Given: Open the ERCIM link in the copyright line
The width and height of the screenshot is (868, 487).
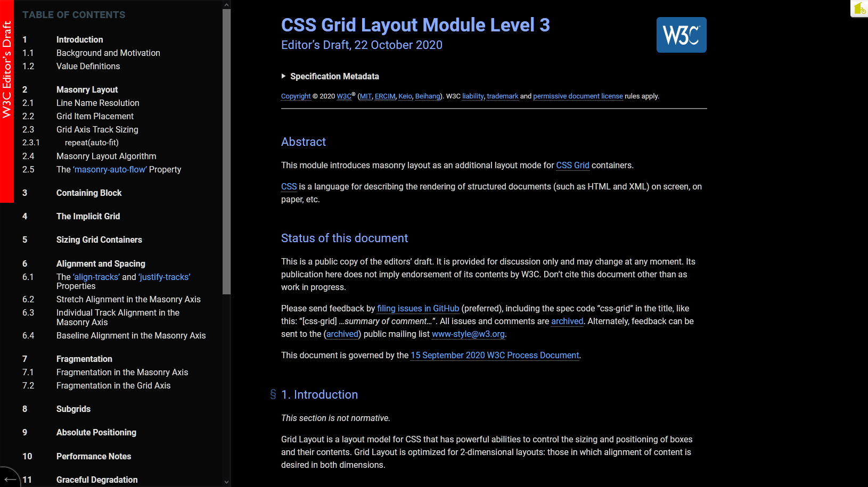Looking at the screenshot, I should click(x=384, y=96).
